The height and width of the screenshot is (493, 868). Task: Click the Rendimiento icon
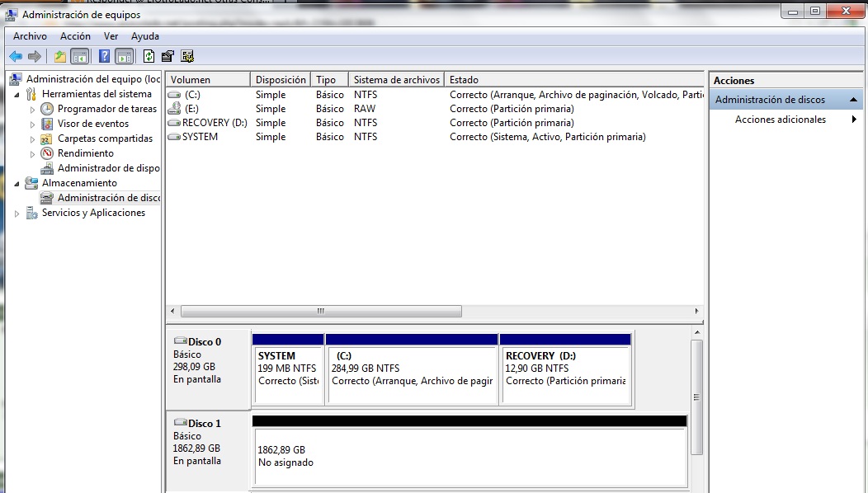point(47,153)
